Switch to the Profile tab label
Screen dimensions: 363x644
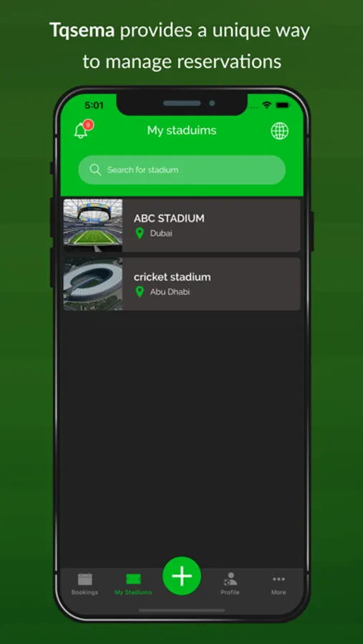pyautogui.click(x=231, y=592)
